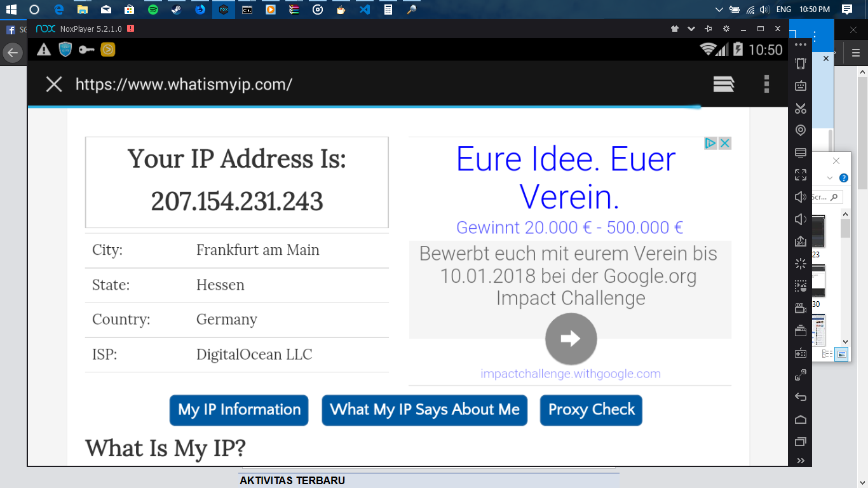The height and width of the screenshot is (488, 868).
Task: Click the IP address 207.154.231.243
Action: [x=237, y=201]
